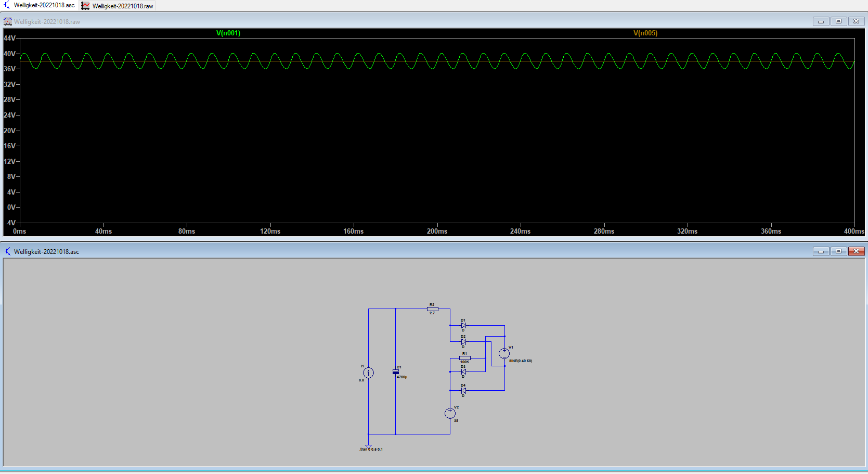Image resolution: width=868 pixels, height=474 pixels.
Task: Click the 4700µ capacitor value
Action: (x=402, y=377)
